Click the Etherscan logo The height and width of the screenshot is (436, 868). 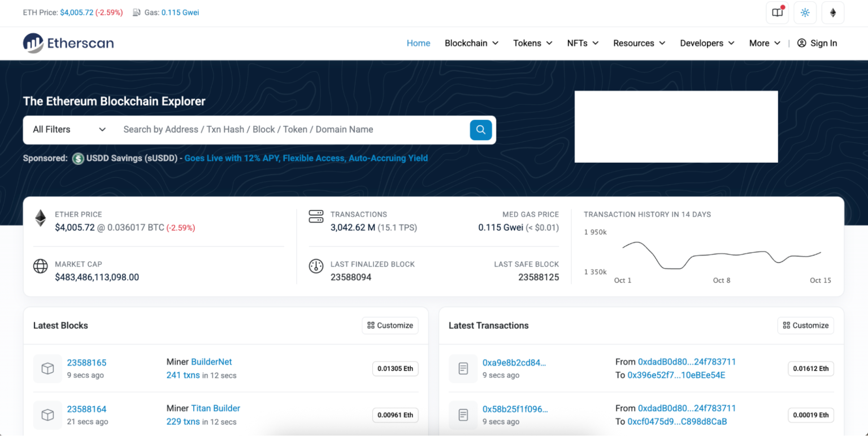tap(68, 43)
